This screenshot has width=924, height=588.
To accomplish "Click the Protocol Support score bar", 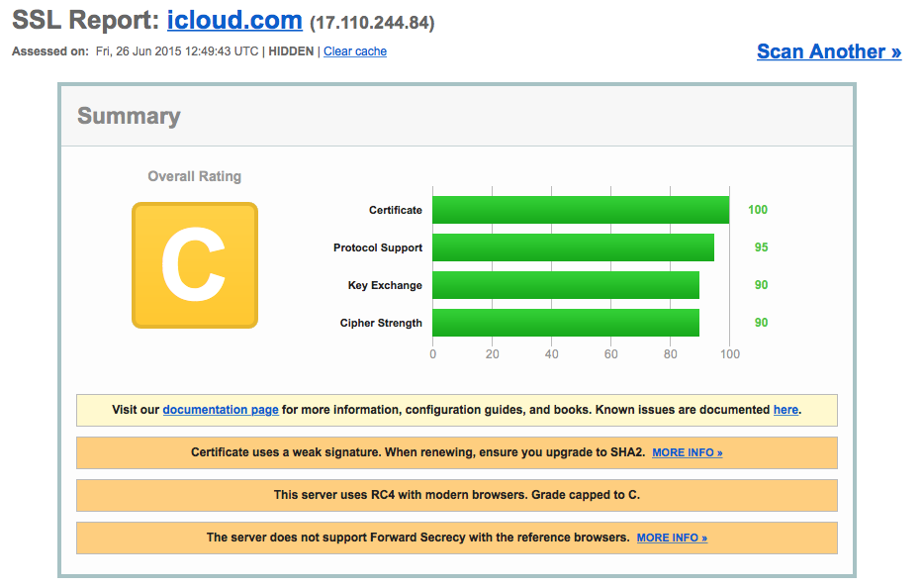I will click(x=574, y=247).
